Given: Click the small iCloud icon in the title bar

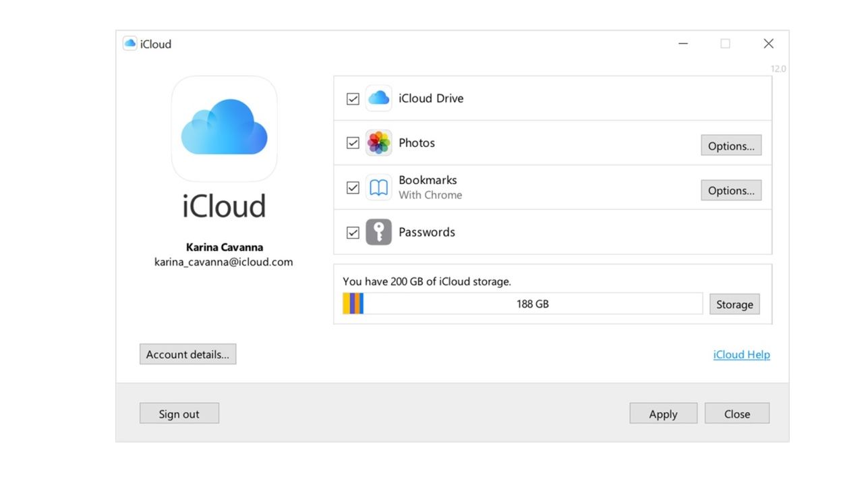Looking at the screenshot, I should point(129,43).
